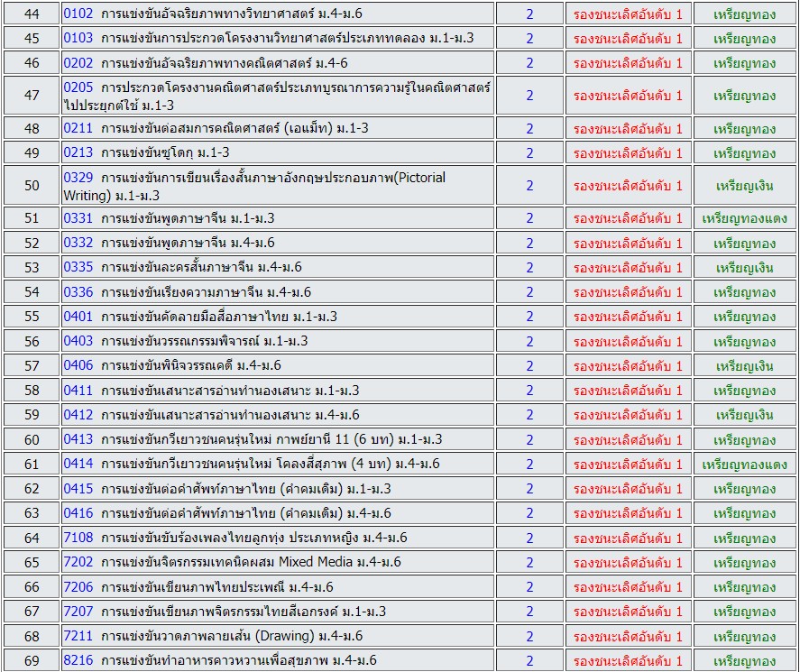
Task: Select code link 0205 in row 47
Action: click(78, 87)
